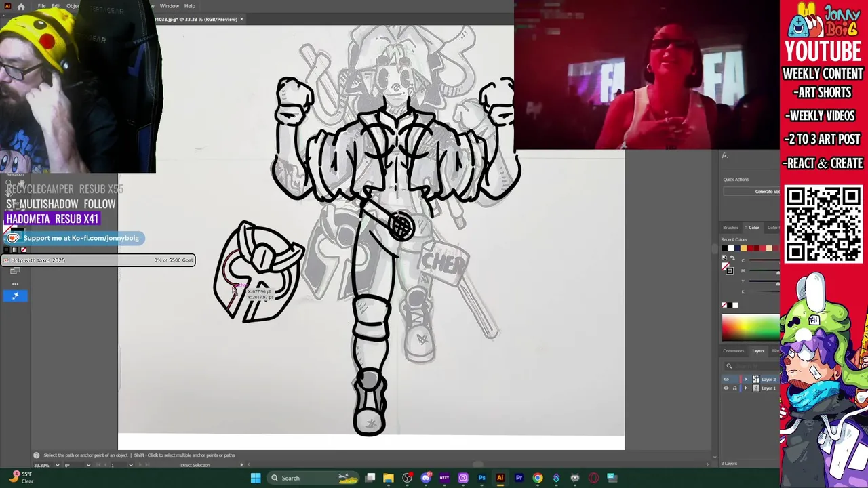Viewport: 868px width, 488px height.
Task: Select the white recent color swatch
Action: tap(731, 248)
